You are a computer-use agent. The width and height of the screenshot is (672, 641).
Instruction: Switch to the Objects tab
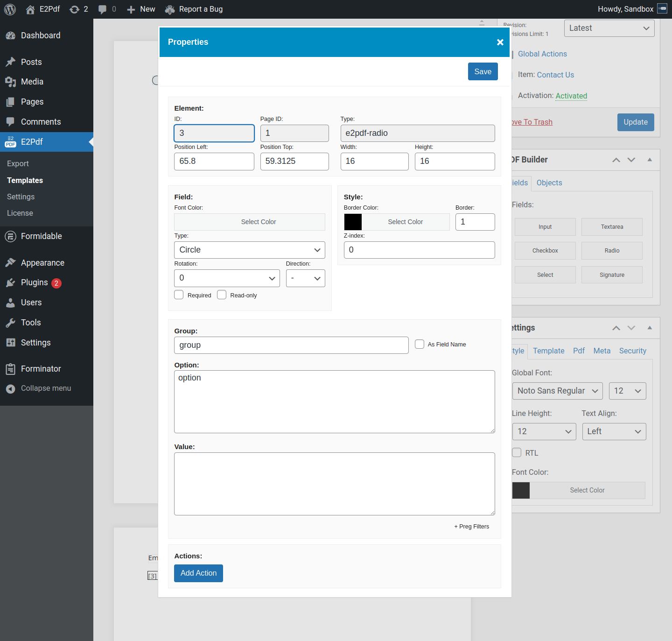click(549, 183)
